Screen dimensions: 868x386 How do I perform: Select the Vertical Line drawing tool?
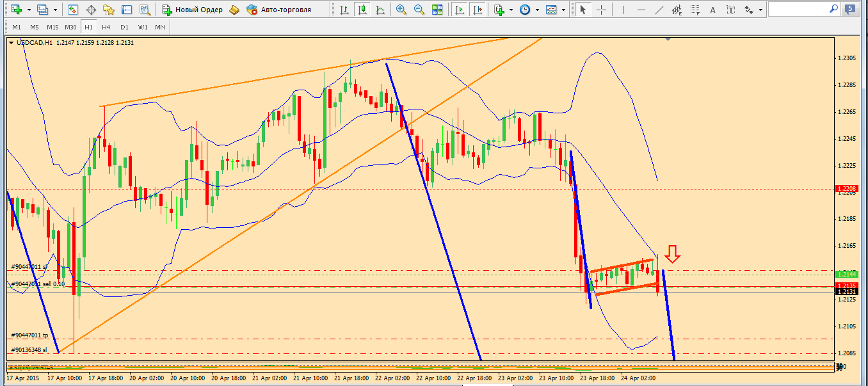click(624, 10)
